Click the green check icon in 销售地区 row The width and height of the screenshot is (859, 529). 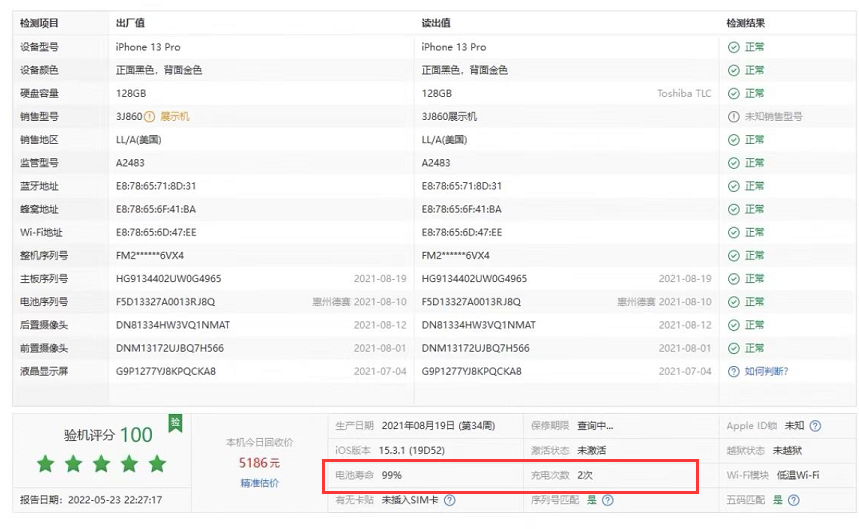734,140
